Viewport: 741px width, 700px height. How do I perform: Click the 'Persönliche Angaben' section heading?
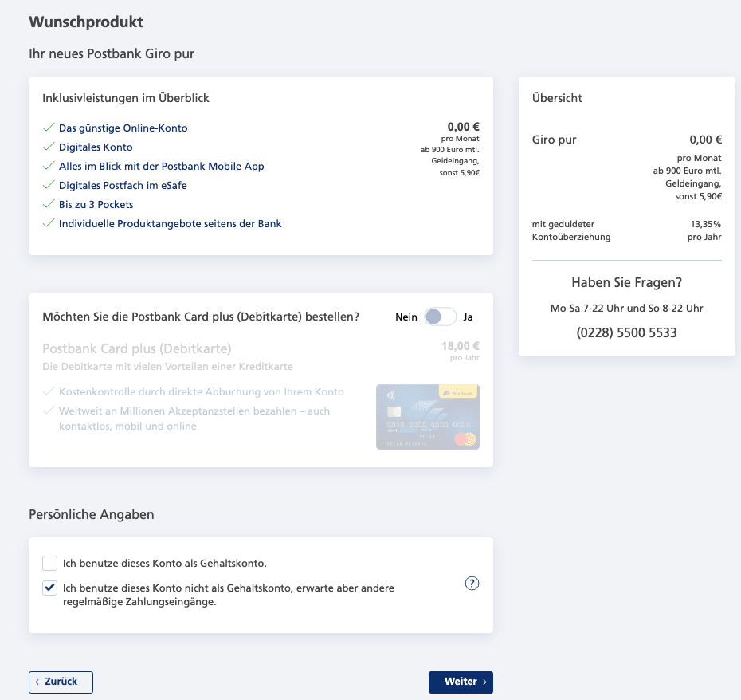(x=91, y=514)
